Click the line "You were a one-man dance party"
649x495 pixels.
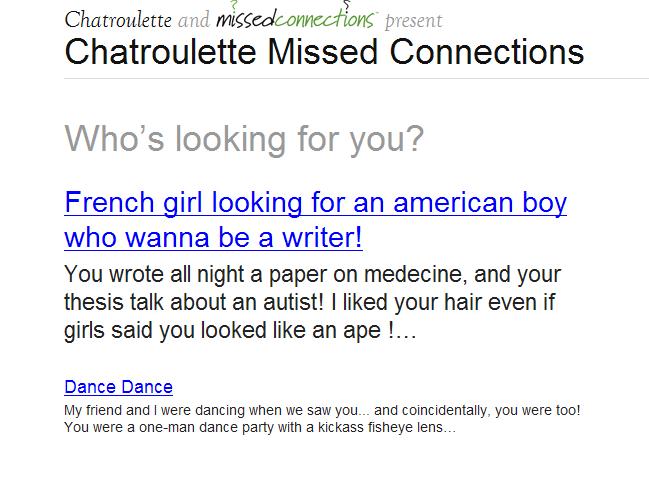(x=260, y=427)
